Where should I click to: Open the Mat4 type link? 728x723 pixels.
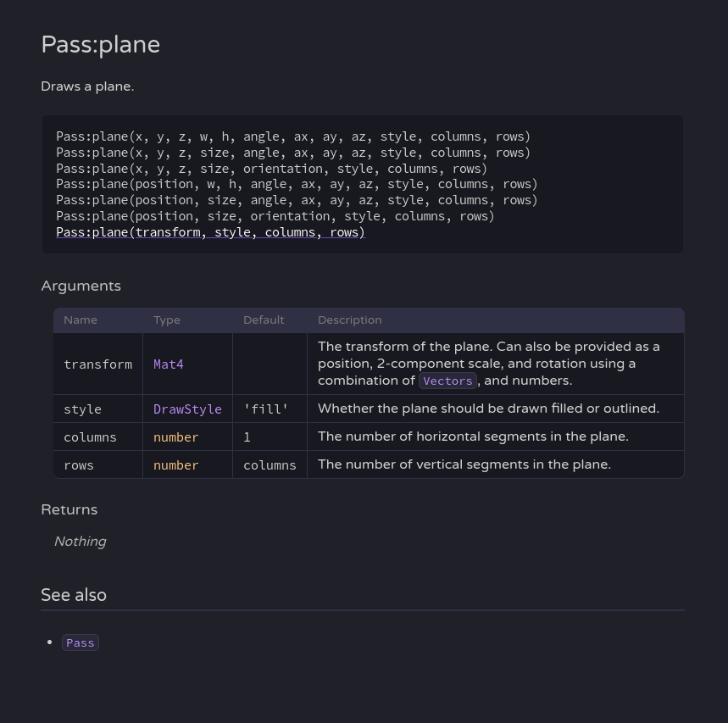tap(168, 364)
